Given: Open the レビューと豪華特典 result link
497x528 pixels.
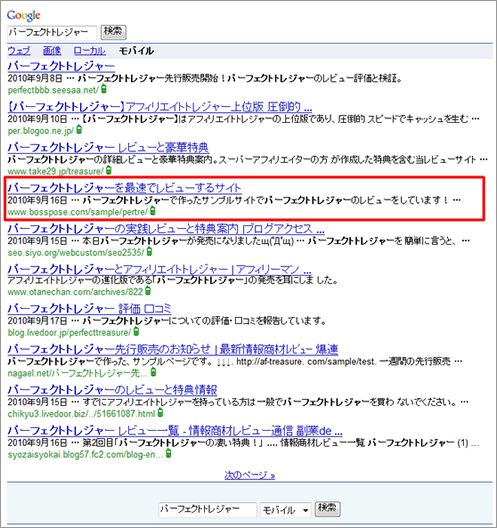Looking at the screenshot, I should click(108, 147).
